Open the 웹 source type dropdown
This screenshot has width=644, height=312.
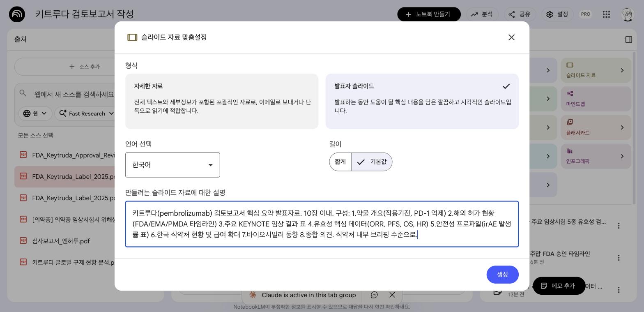click(34, 113)
